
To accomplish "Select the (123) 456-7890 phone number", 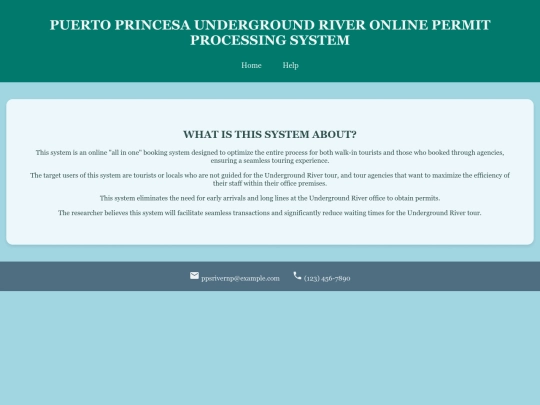I will point(327,278).
